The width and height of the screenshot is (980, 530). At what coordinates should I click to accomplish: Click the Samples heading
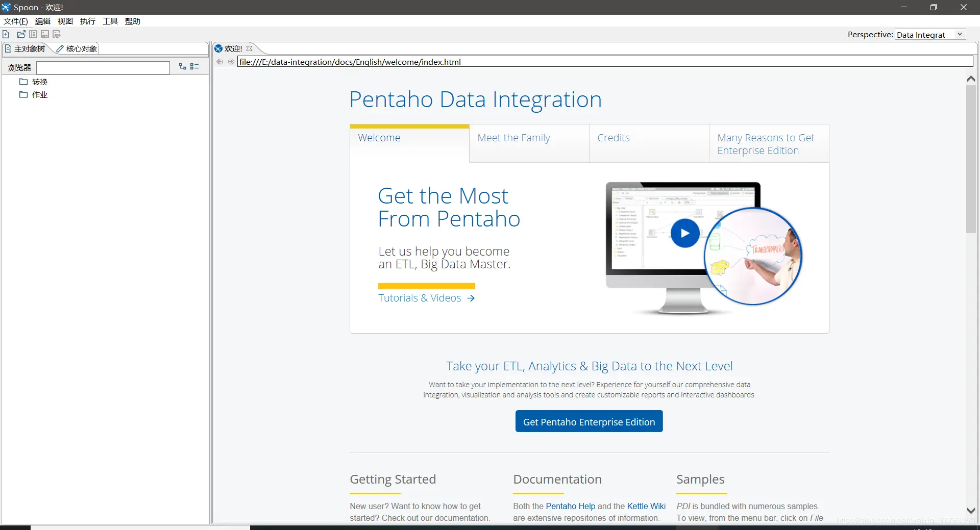click(700, 479)
